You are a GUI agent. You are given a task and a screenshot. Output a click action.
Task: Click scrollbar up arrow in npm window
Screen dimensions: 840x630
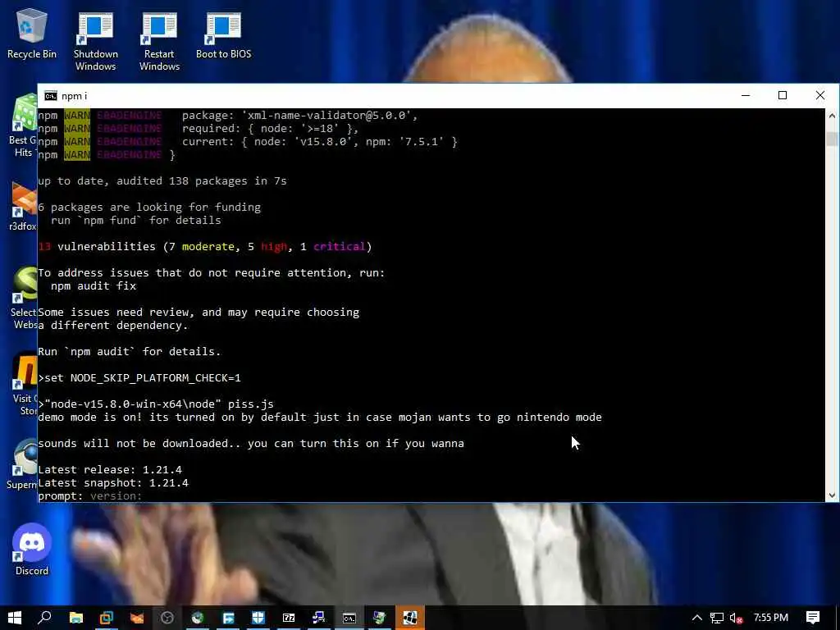pos(832,115)
